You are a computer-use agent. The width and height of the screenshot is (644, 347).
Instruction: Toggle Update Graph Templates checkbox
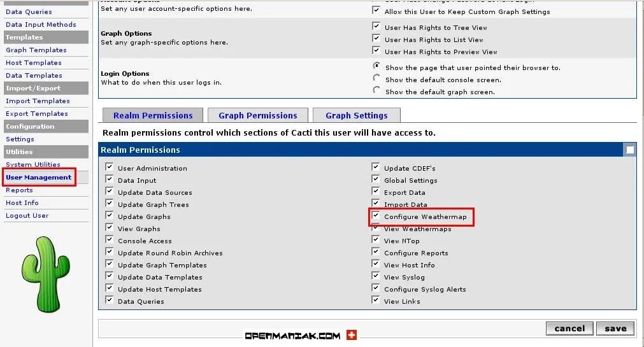(x=110, y=264)
